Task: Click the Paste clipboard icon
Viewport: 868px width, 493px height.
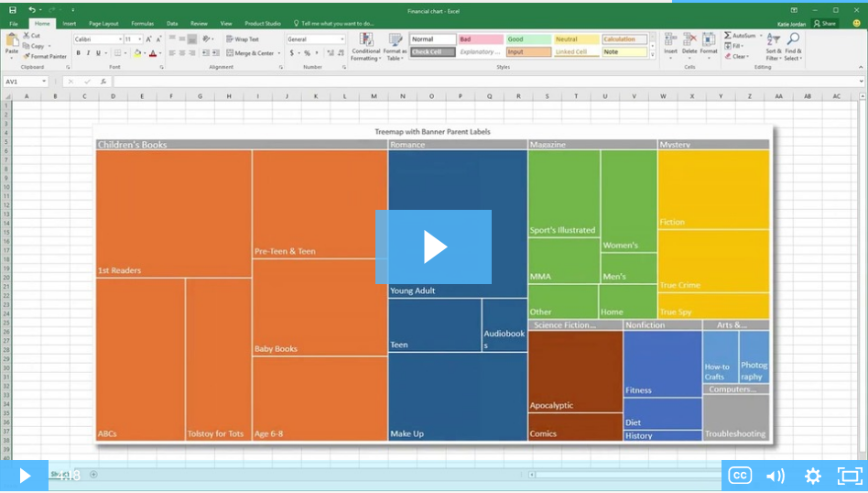Action: [11, 40]
